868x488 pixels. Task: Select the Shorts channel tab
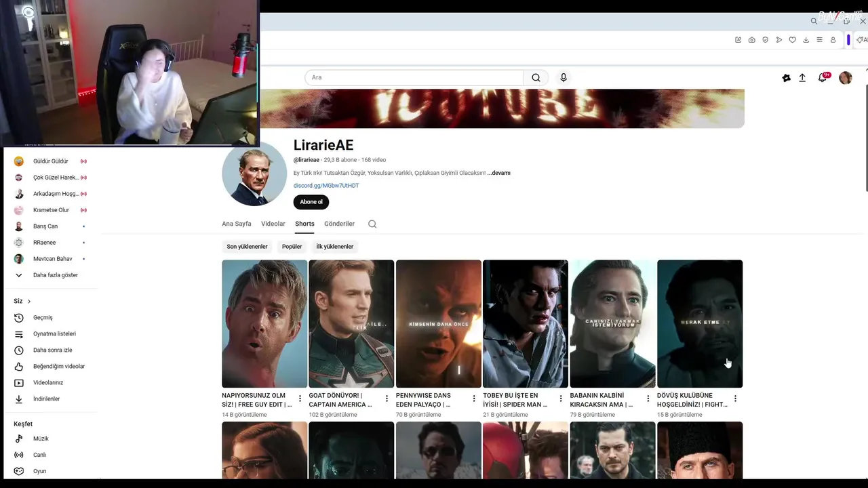304,224
